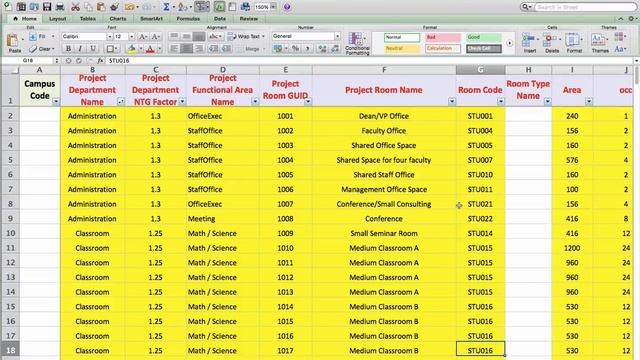Align text right
This screenshot has width=640, height=360.
point(199,49)
